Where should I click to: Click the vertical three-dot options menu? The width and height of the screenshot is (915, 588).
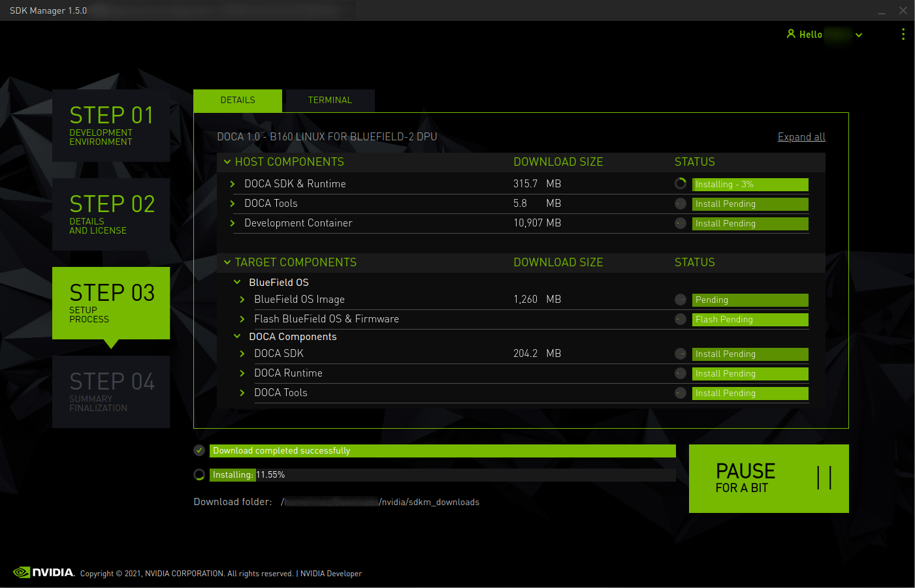903,35
